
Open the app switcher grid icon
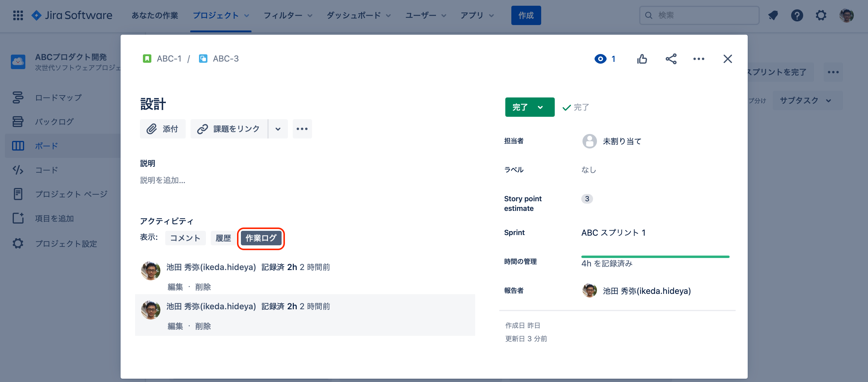pyautogui.click(x=18, y=15)
